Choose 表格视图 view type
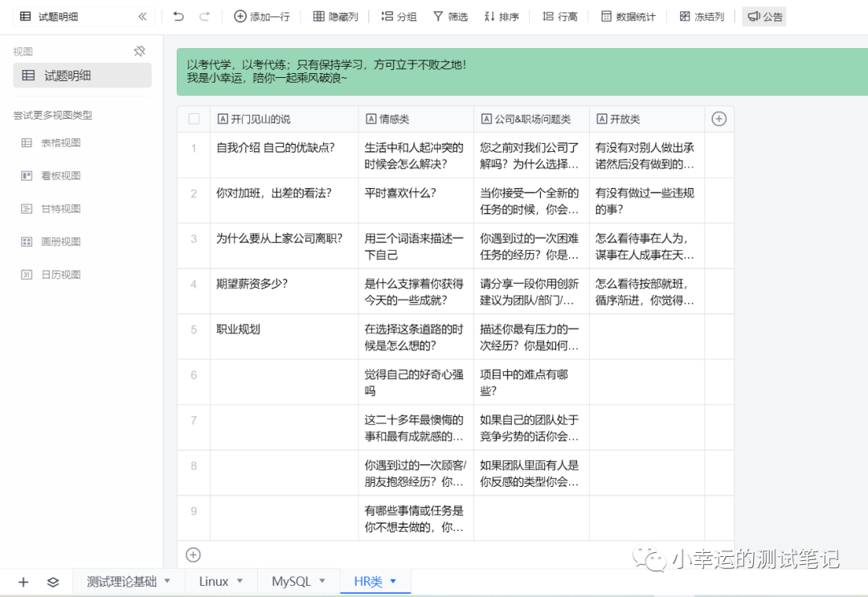 click(x=52, y=143)
